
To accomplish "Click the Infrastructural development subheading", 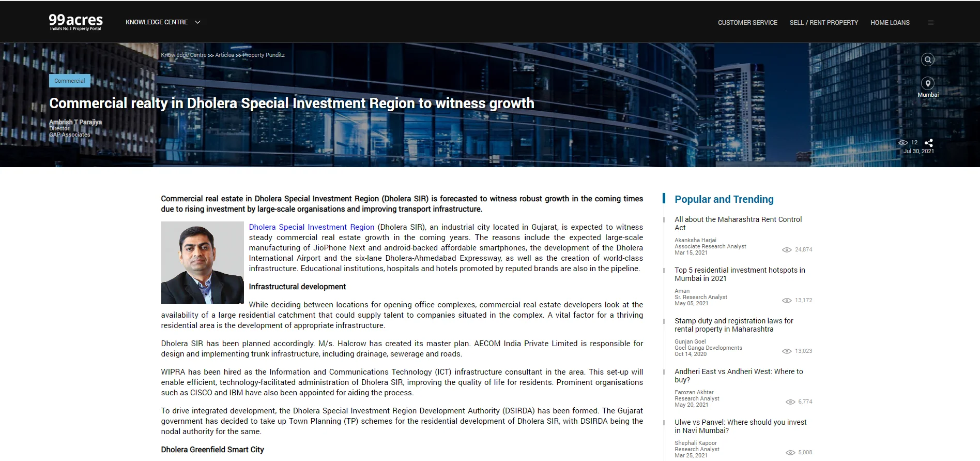I will coord(297,287).
